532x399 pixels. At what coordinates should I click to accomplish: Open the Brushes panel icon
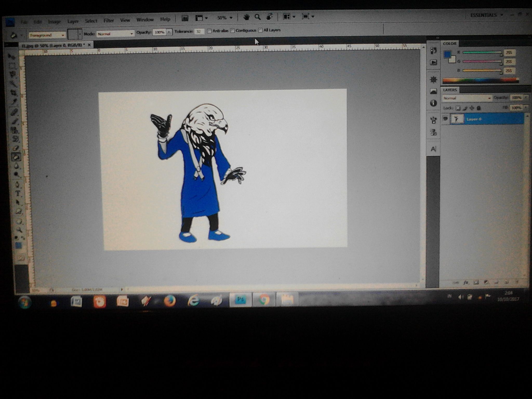[x=433, y=120]
